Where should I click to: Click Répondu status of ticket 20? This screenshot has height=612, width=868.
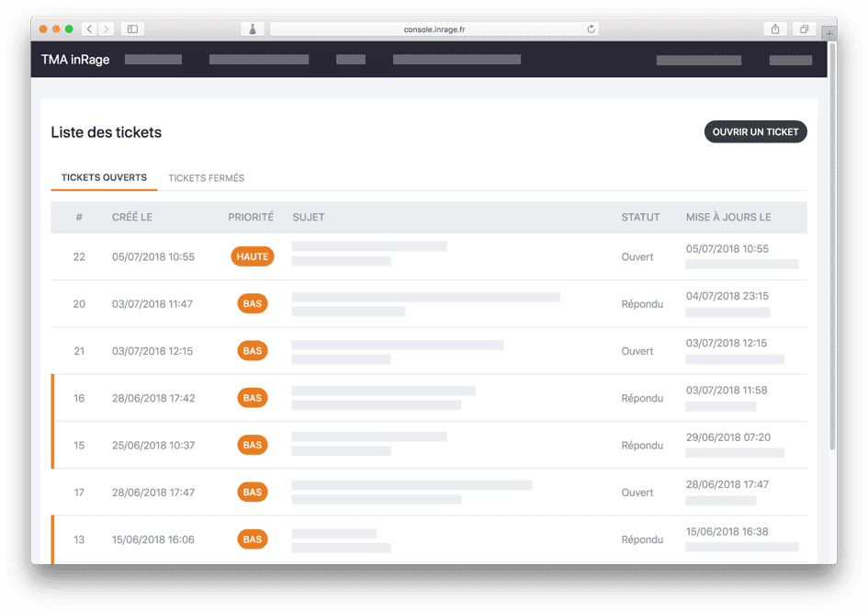642,303
